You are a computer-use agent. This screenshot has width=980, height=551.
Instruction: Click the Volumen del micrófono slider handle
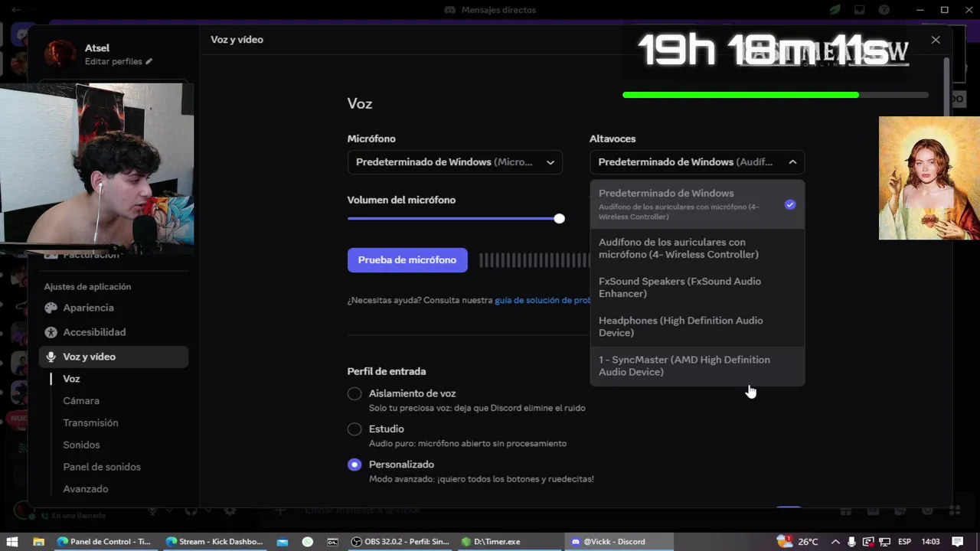(x=560, y=219)
